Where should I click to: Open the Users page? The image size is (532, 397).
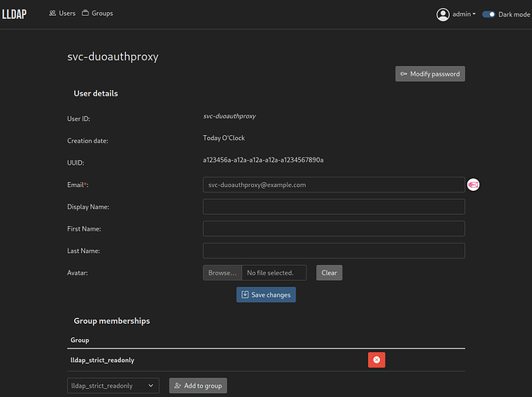click(62, 14)
